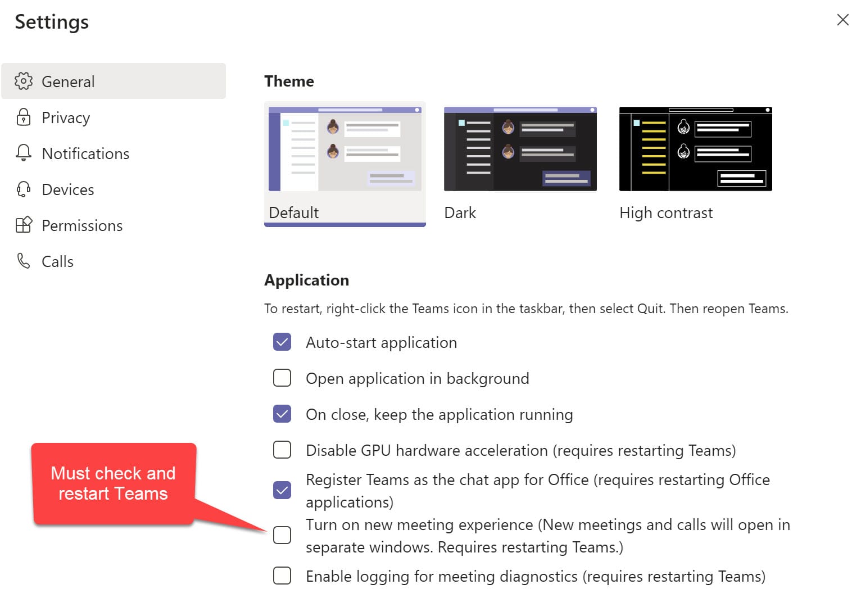
Task: Enable Open application in background
Action: pos(282,378)
